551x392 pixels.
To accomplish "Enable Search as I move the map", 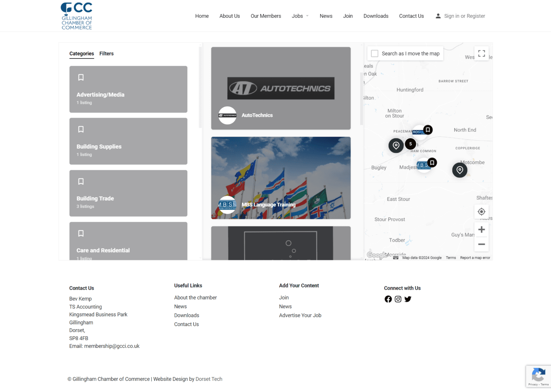I will pos(375,54).
